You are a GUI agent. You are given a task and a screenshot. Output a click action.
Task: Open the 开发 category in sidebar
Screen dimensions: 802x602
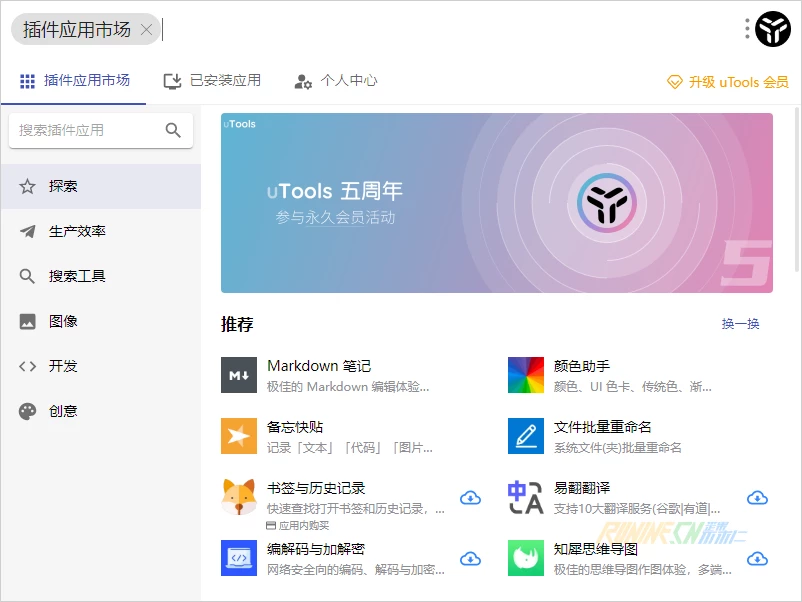pyautogui.click(x=63, y=366)
